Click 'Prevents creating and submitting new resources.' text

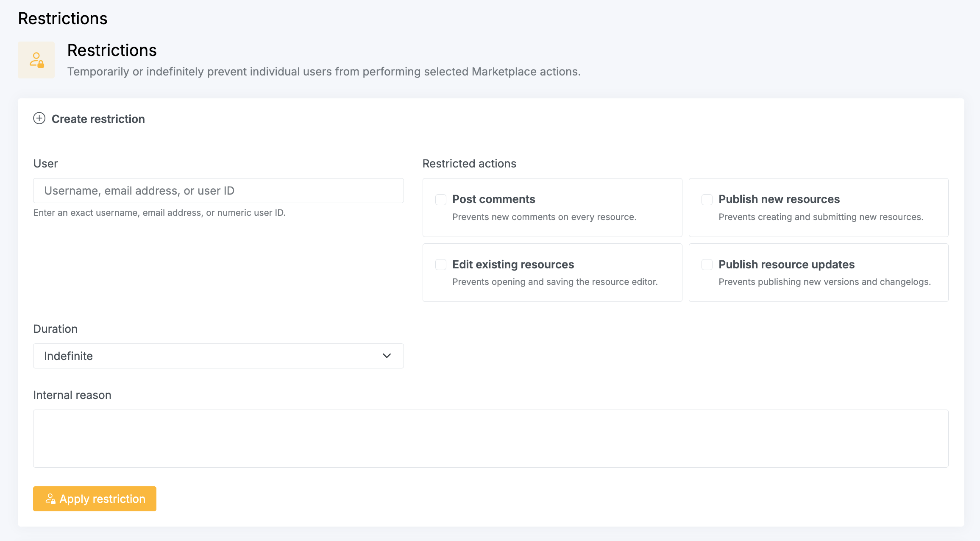(x=821, y=217)
